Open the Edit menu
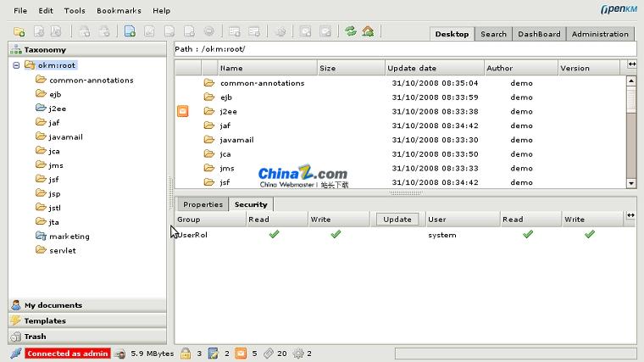Viewport: 644px width, 362px height. (46, 11)
